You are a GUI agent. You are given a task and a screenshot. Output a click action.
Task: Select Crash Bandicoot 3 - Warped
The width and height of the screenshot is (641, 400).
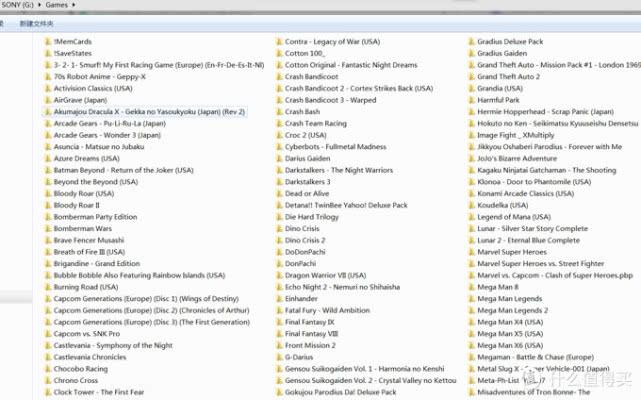[330, 100]
